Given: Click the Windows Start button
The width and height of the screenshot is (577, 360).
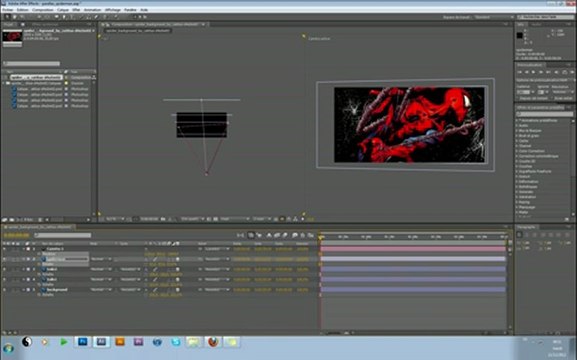Looking at the screenshot, I should pyautogui.click(x=8, y=348).
